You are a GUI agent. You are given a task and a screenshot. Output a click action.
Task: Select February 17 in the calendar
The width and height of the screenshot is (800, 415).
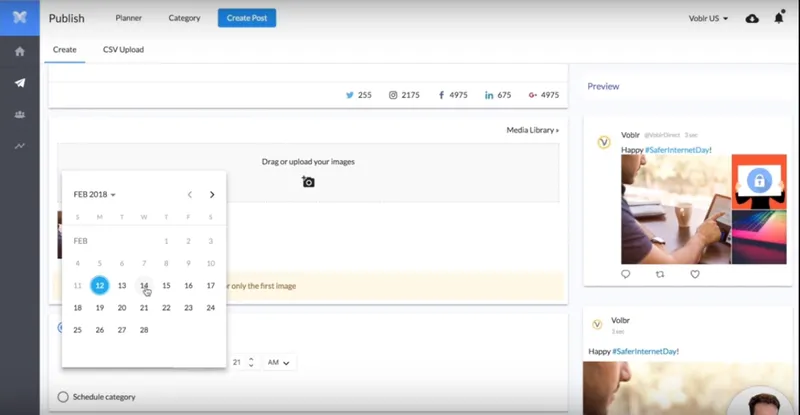pyautogui.click(x=211, y=285)
